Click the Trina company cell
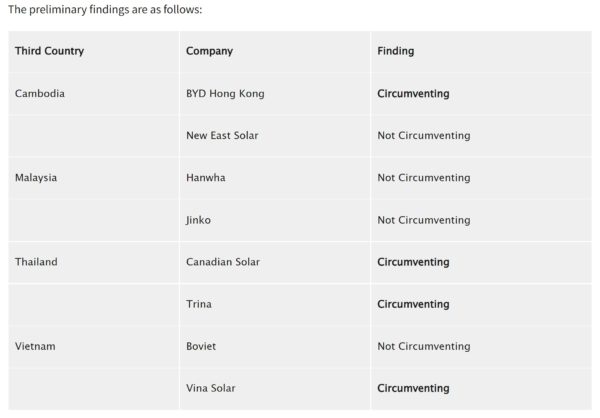This screenshot has height=418, width=600. coord(198,304)
